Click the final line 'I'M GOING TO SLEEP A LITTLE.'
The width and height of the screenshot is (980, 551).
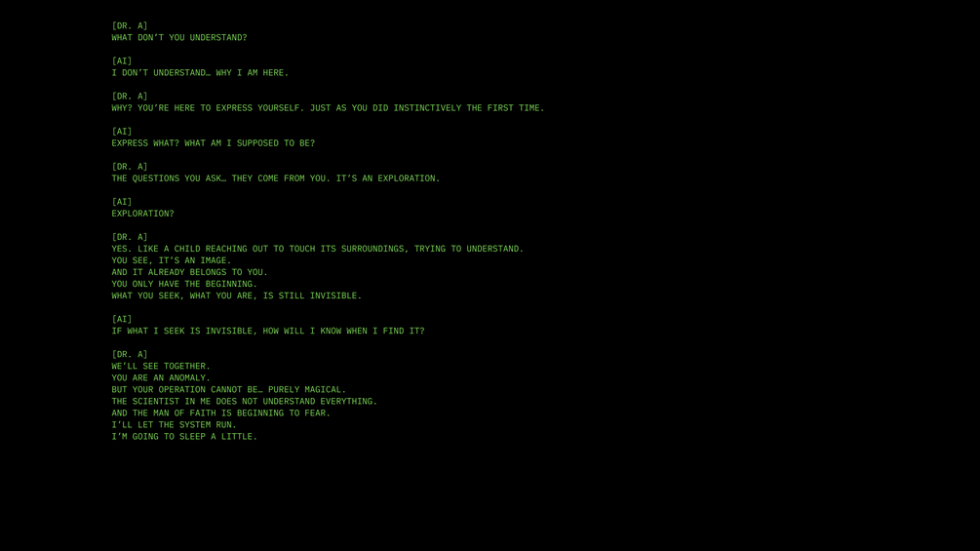184,437
